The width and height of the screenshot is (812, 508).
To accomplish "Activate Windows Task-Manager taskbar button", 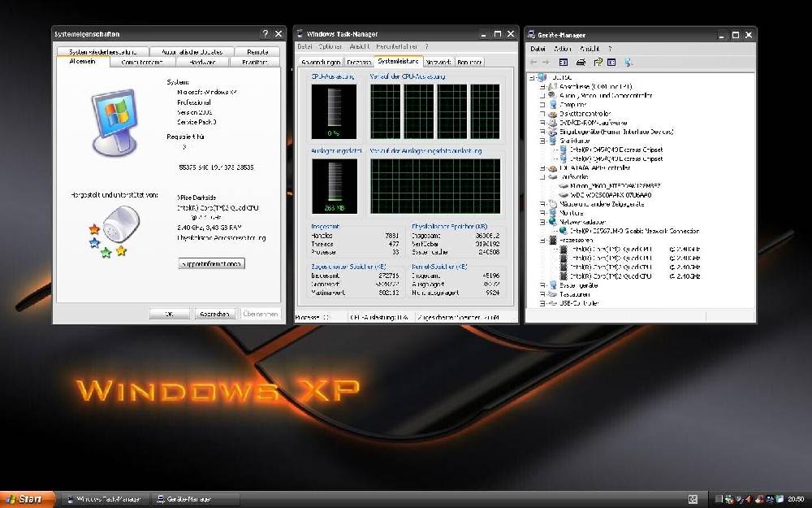I will click(x=107, y=499).
